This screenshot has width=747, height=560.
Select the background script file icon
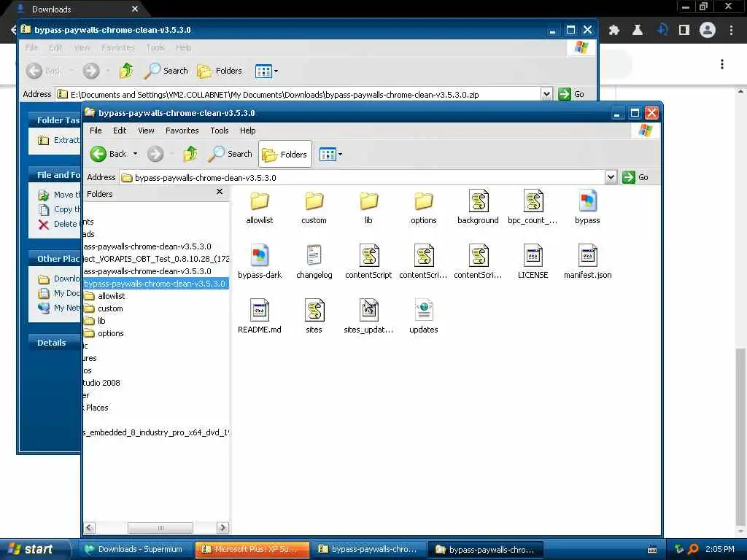pyautogui.click(x=479, y=201)
